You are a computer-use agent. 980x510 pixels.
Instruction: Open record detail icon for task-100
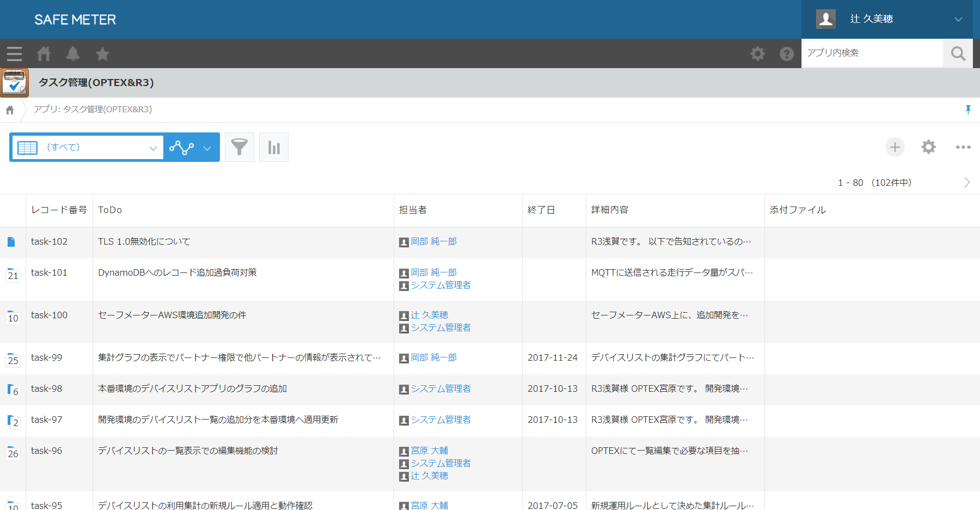[x=13, y=317]
